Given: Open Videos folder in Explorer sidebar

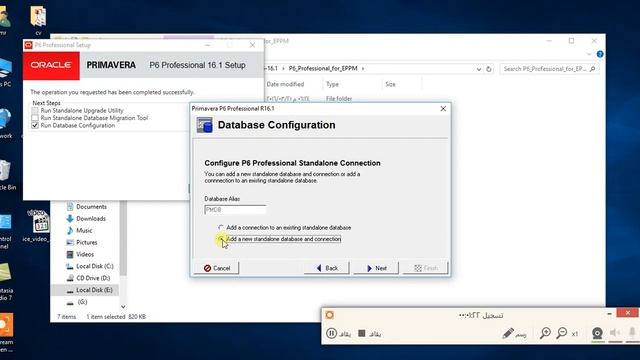Looking at the screenshot, I should tap(85, 254).
